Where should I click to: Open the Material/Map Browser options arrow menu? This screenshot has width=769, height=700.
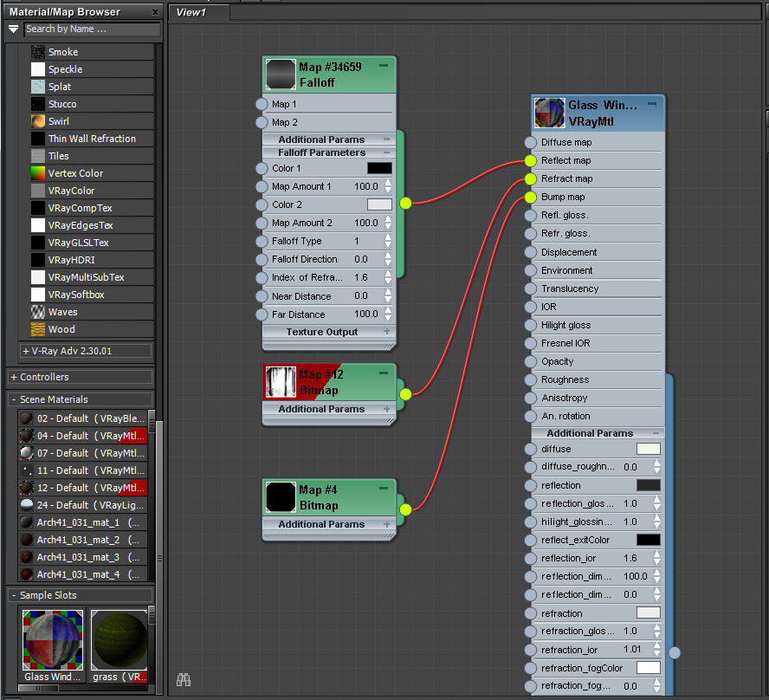pyautogui.click(x=14, y=29)
